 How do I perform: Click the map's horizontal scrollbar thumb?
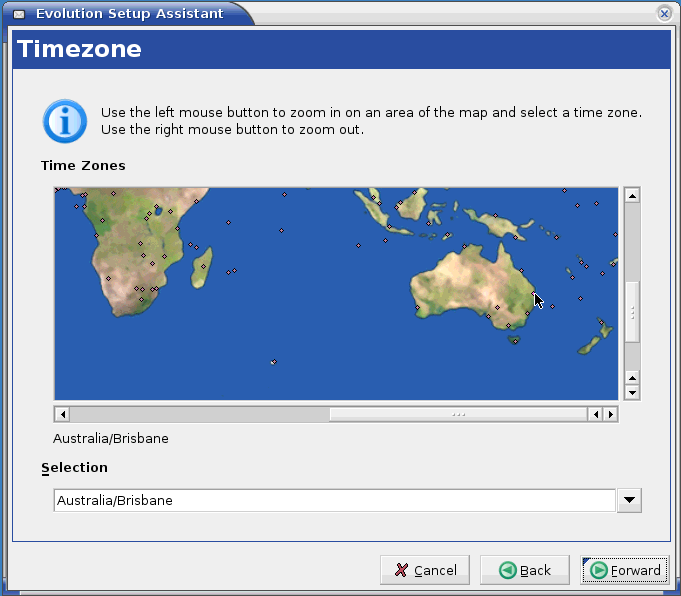458,414
